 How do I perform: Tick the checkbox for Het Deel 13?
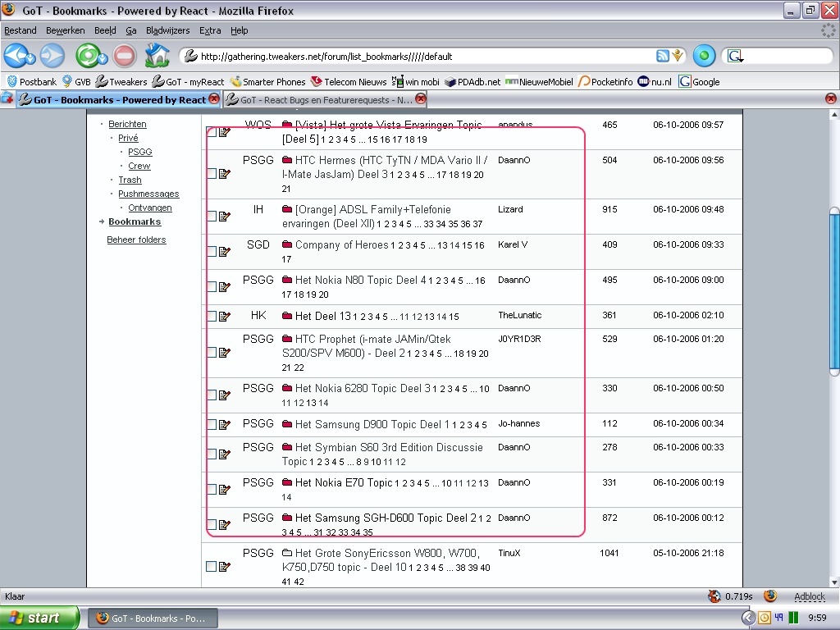click(212, 317)
